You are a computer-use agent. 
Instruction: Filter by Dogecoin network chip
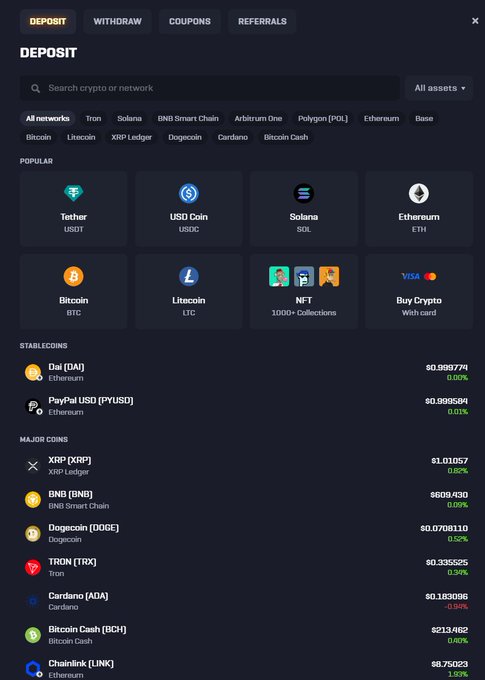click(x=185, y=137)
